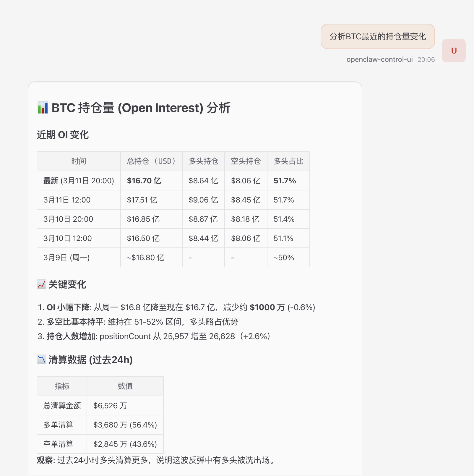Select the 3月10日 12:00 table row
This screenshot has height=476, width=474.
173,238
